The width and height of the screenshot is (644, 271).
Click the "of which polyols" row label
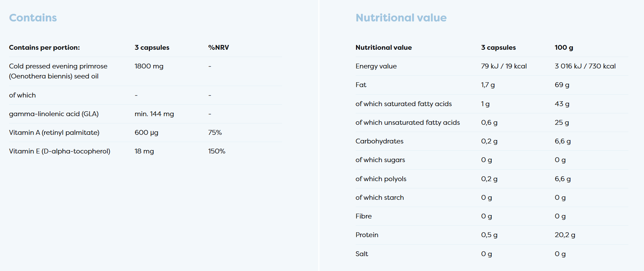pos(381,179)
